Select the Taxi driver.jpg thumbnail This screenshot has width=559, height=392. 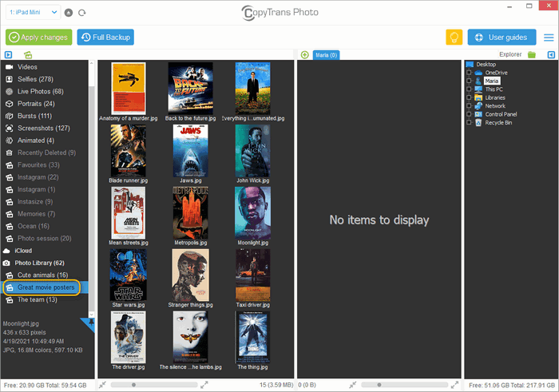(x=253, y=275)
